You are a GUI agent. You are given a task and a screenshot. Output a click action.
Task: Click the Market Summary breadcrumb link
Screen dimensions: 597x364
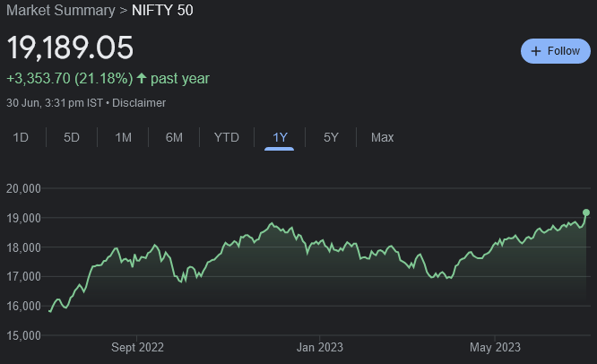point(61,10)
